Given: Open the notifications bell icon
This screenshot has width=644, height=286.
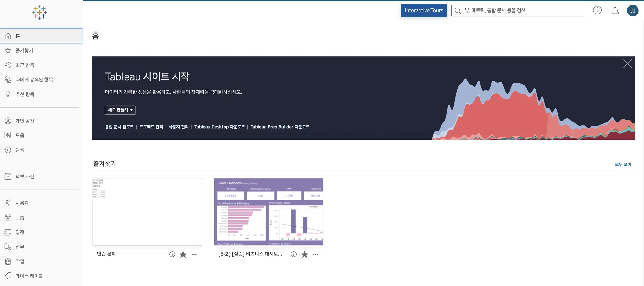Looking at the screenshot, I should tap(615, 11).
